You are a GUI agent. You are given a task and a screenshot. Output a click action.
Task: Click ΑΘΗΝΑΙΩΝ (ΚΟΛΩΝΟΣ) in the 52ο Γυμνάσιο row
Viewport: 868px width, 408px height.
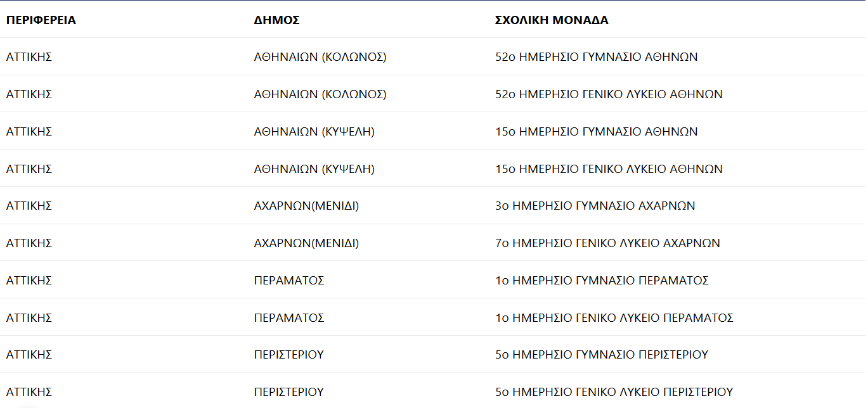pos(320,57)
